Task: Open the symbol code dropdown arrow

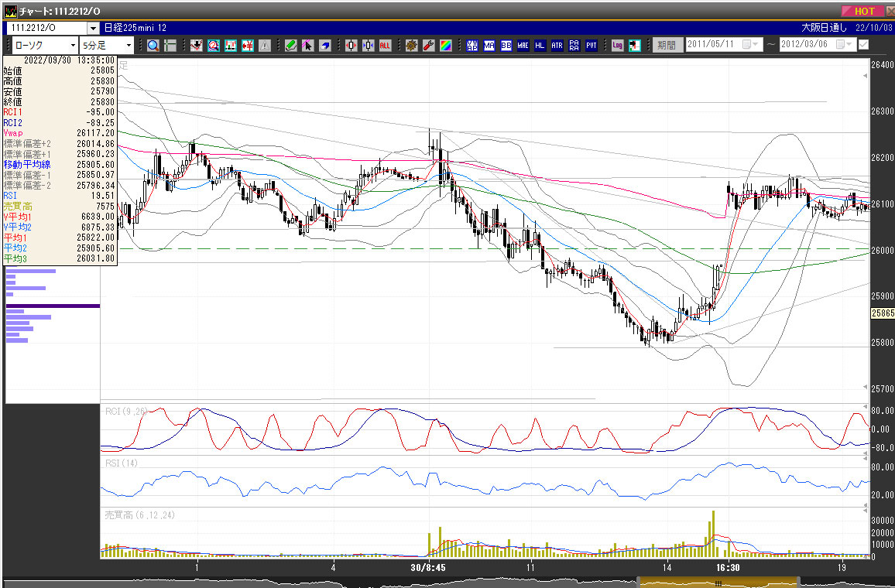Action: pyautogui.click(x=93, y=28)
